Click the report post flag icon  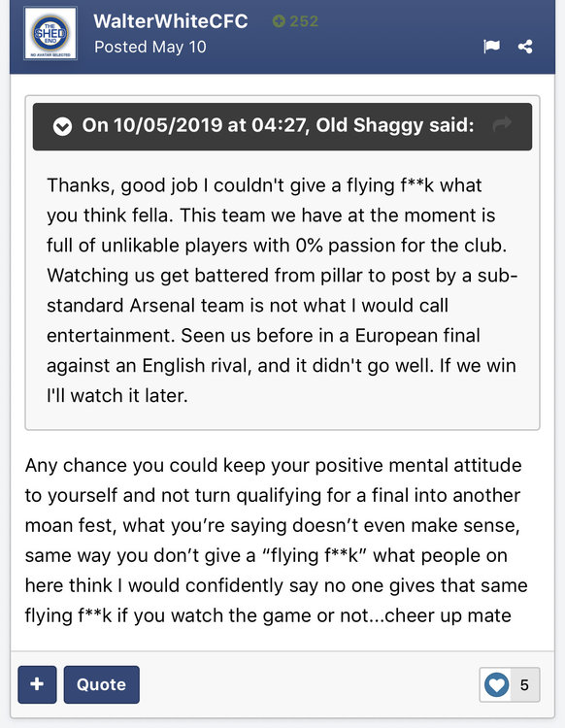(x=491, y=47)
